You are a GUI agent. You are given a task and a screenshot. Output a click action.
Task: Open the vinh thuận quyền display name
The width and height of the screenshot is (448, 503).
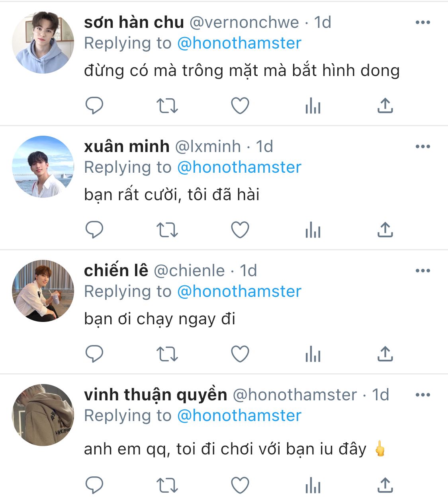pyautogui.click(x=155, y=395)
